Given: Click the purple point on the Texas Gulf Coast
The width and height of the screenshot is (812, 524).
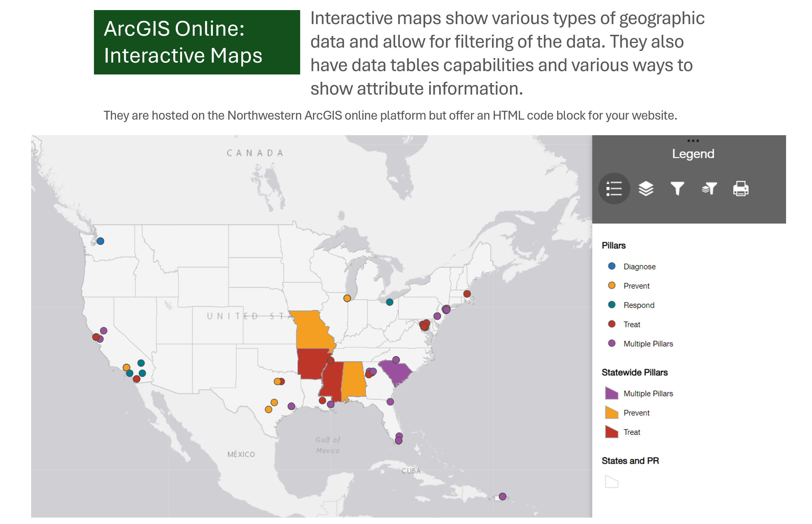Looking at the screenshot, I should click(291, 406).
